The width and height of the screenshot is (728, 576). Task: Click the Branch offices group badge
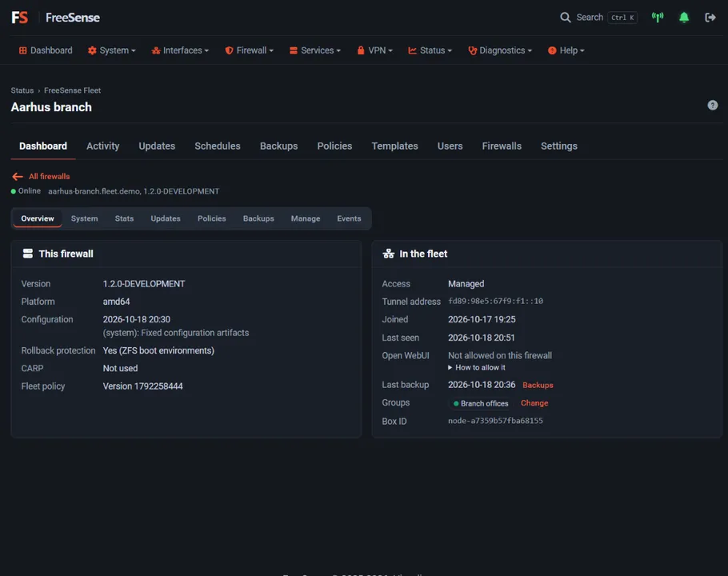coord(481,403)
